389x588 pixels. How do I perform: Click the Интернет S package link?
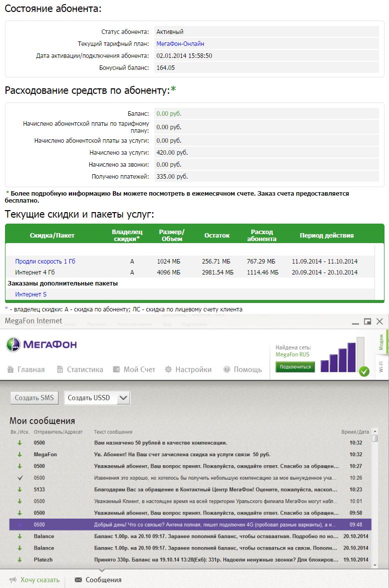coord(31,294)
